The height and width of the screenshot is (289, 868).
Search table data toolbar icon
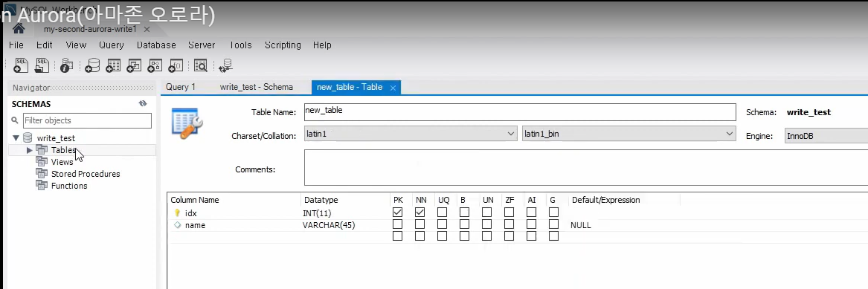[200, 66]
